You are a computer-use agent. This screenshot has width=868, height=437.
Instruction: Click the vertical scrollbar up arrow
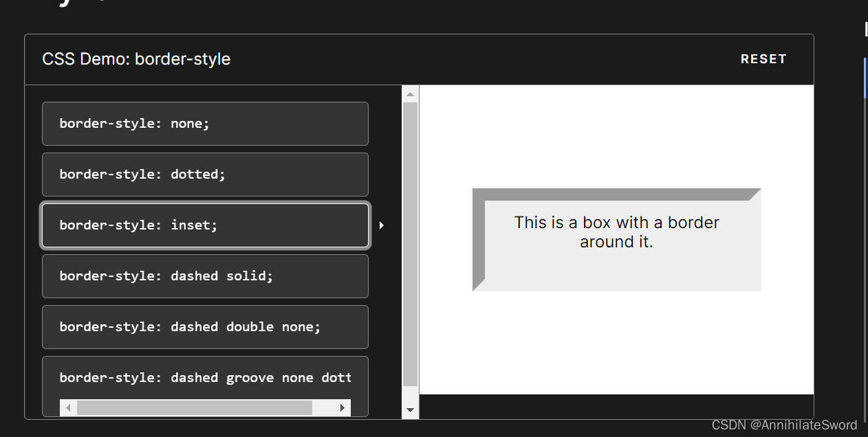click(411, 94)
